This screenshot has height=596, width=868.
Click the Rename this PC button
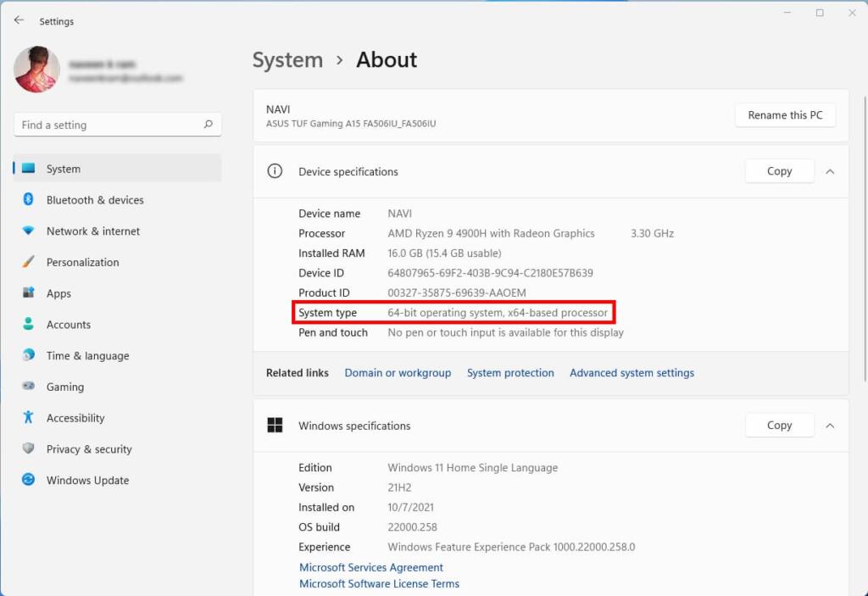coord(784,115)
